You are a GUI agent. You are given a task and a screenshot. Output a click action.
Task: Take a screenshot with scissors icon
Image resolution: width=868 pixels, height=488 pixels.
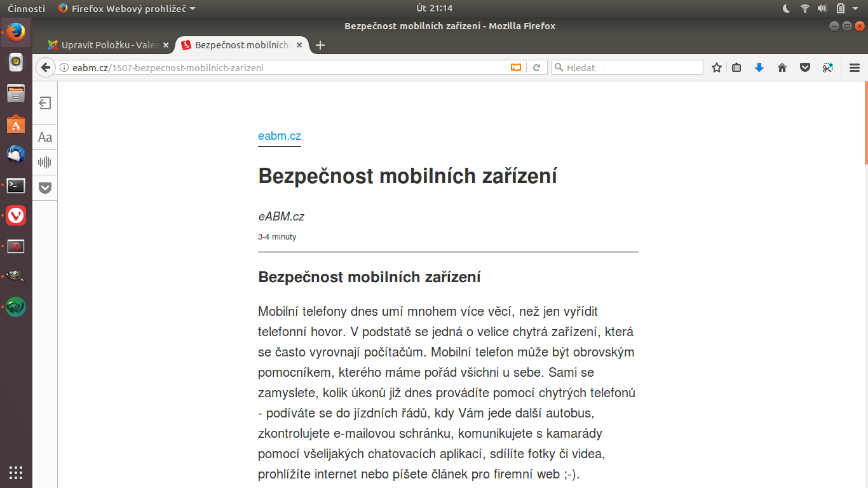click(x=828, y=67)
